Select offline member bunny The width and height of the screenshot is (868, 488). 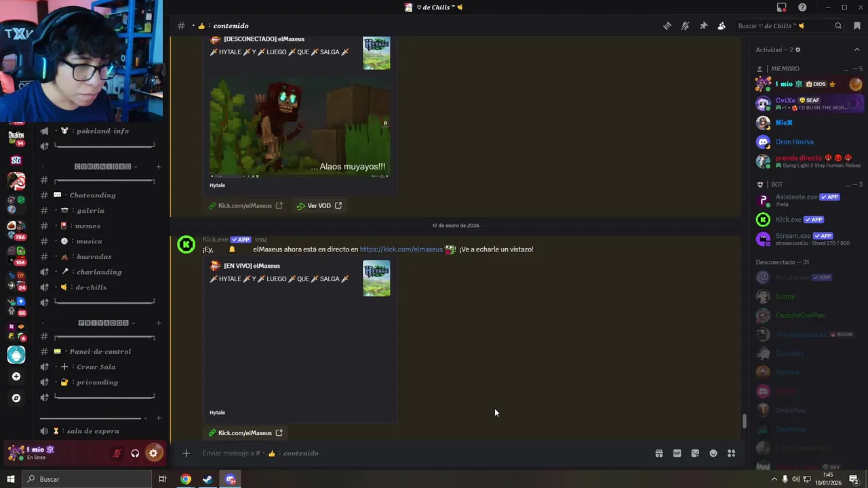click(x=808, y=296)
